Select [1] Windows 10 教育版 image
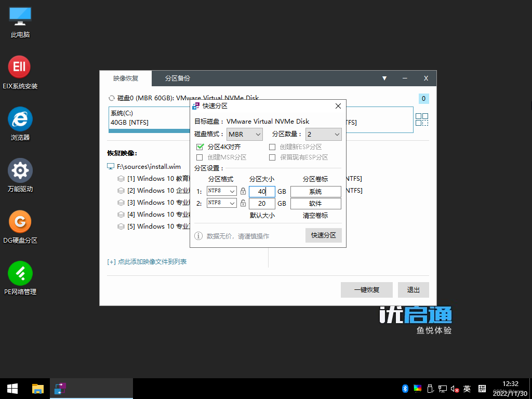Viewport: 532px width, 399px height. (x=153, y=179)
